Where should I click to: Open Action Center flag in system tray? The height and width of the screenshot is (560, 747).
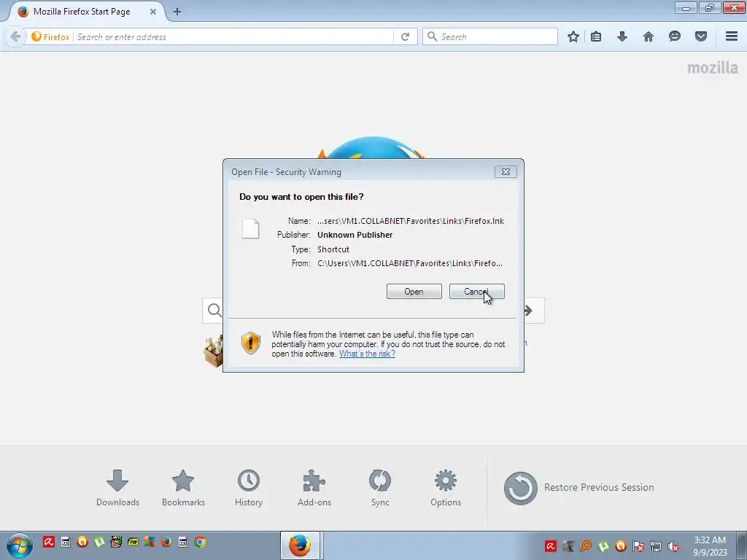(x=638, y=546)
